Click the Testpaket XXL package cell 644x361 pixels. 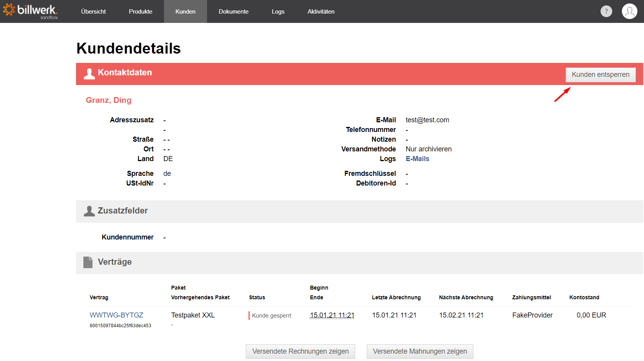pyautogui.click(x=193, y=315)
